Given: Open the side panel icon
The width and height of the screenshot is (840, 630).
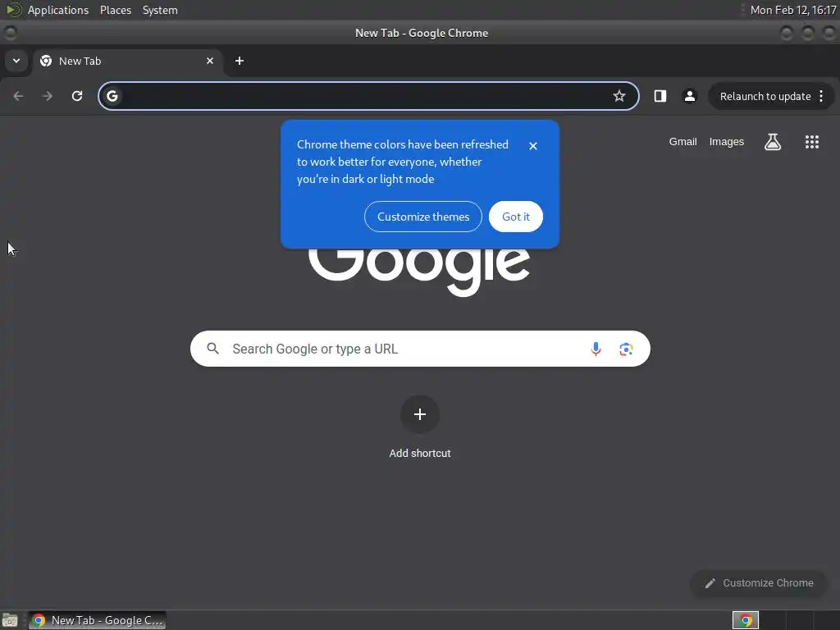Looking at the screenshot, I should click(660, 96).
